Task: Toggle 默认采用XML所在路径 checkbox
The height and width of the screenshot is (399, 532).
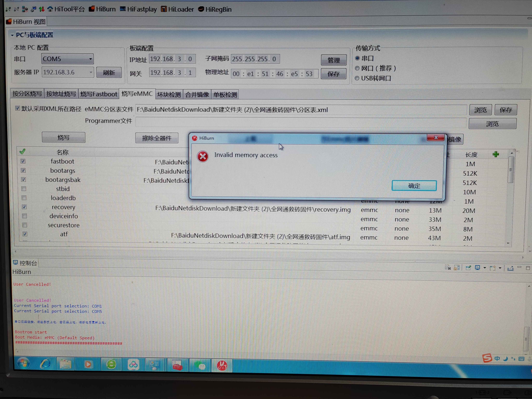Action: (x=17, y=108)
